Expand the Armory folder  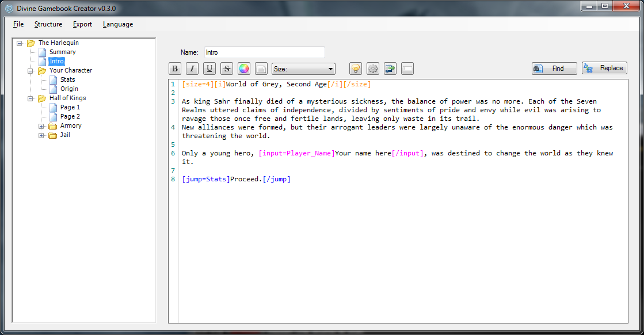coord(41,126)
